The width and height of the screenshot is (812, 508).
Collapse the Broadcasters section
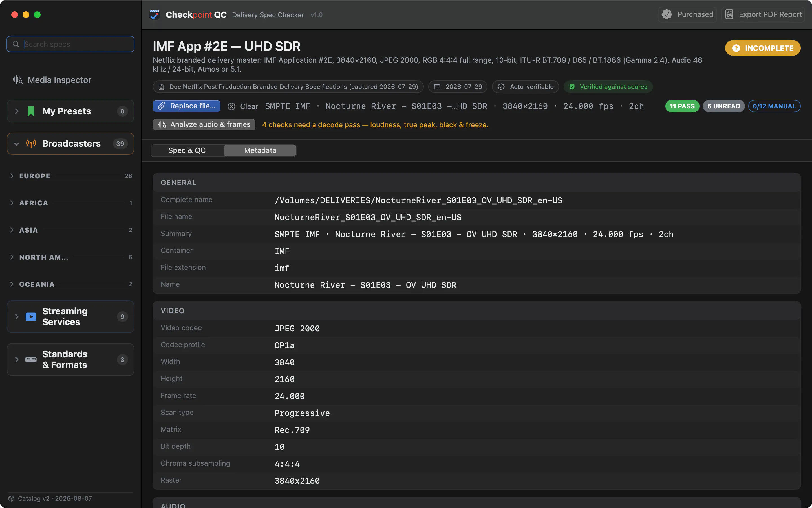coord(16,144)
